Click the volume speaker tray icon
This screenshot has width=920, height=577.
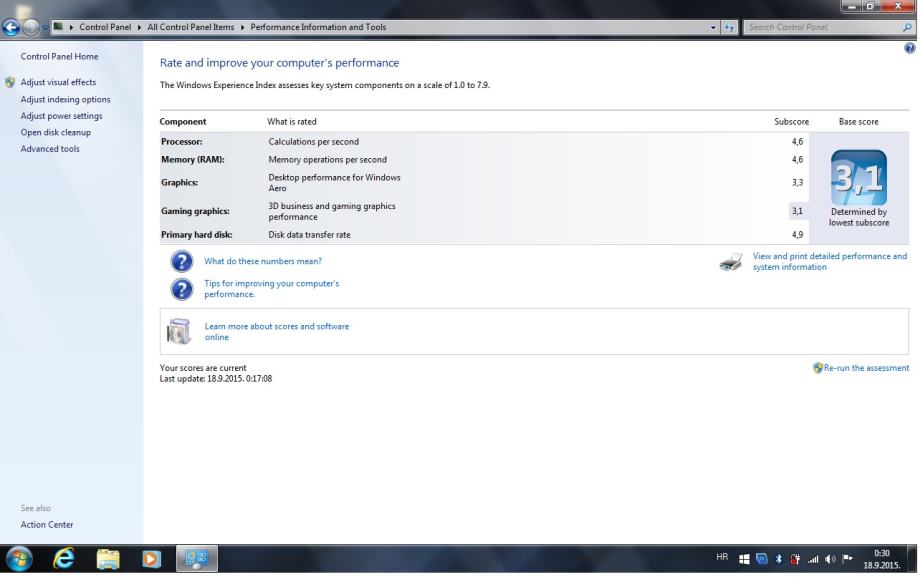click(830, 559)
